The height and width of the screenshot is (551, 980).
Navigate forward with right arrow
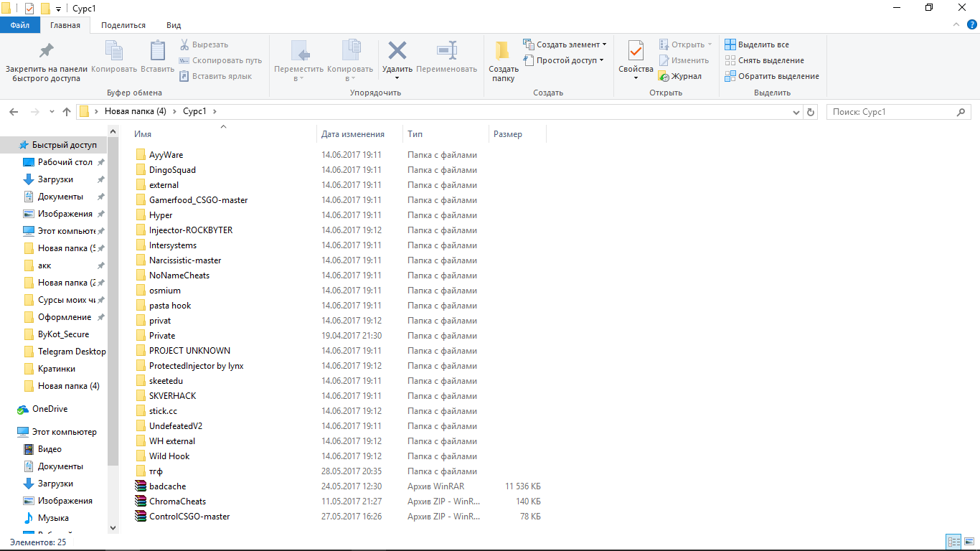(x=34, y=112)
